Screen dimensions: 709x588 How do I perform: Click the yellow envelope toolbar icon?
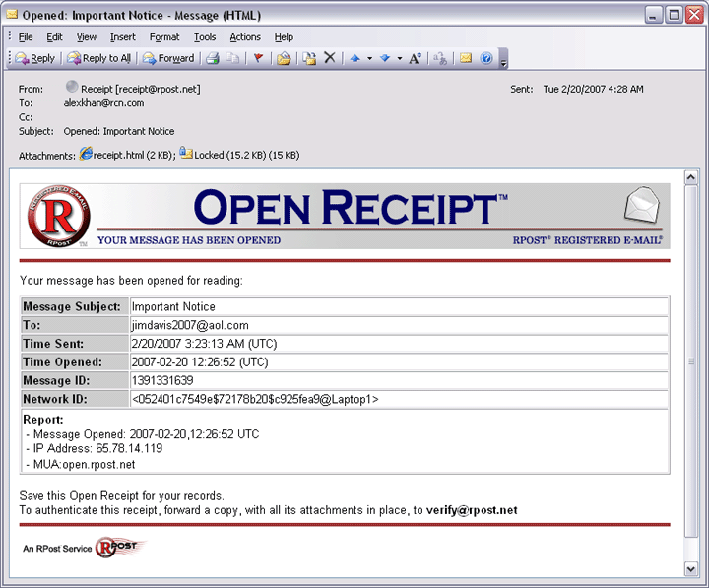pos(465,58)
